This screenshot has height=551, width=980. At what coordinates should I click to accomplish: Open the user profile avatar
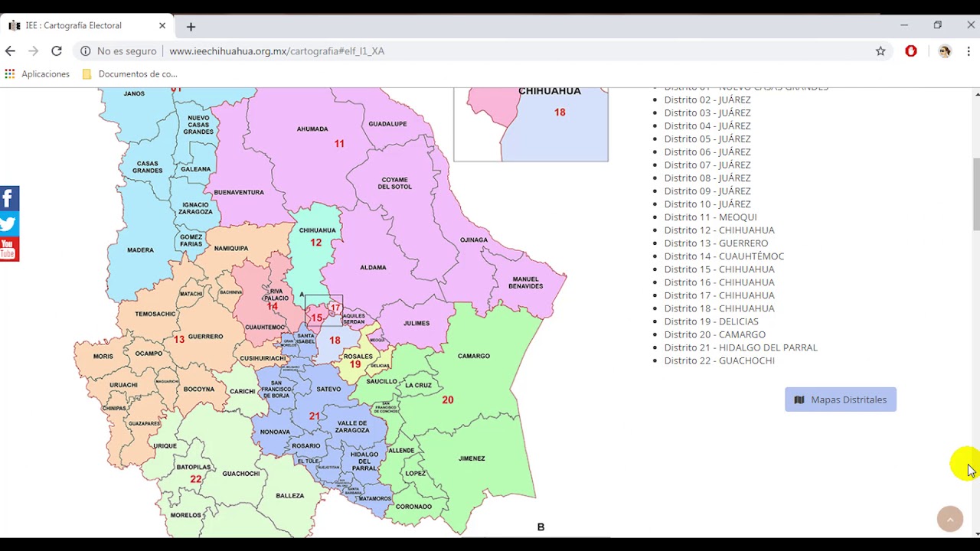click(945, 51)
